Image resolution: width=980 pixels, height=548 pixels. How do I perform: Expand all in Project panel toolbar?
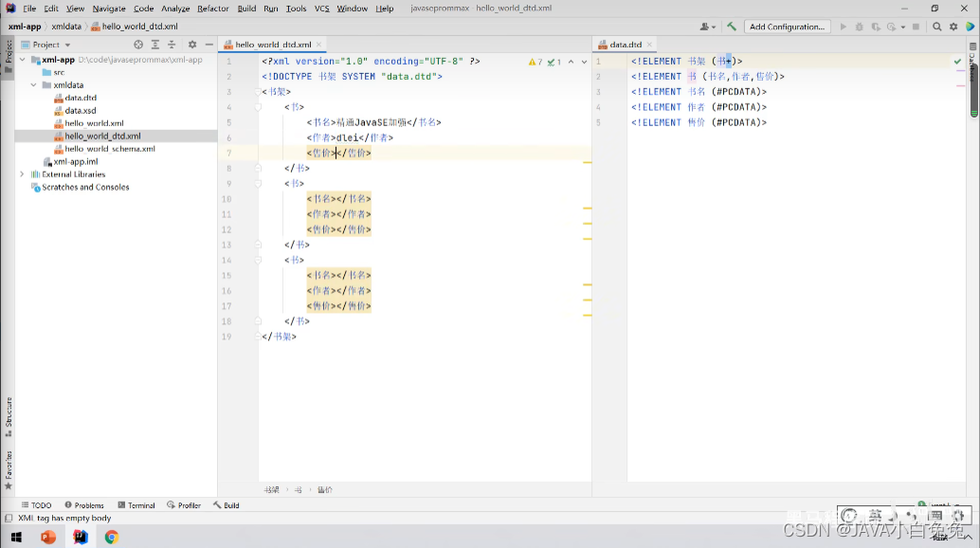point(155,45)
